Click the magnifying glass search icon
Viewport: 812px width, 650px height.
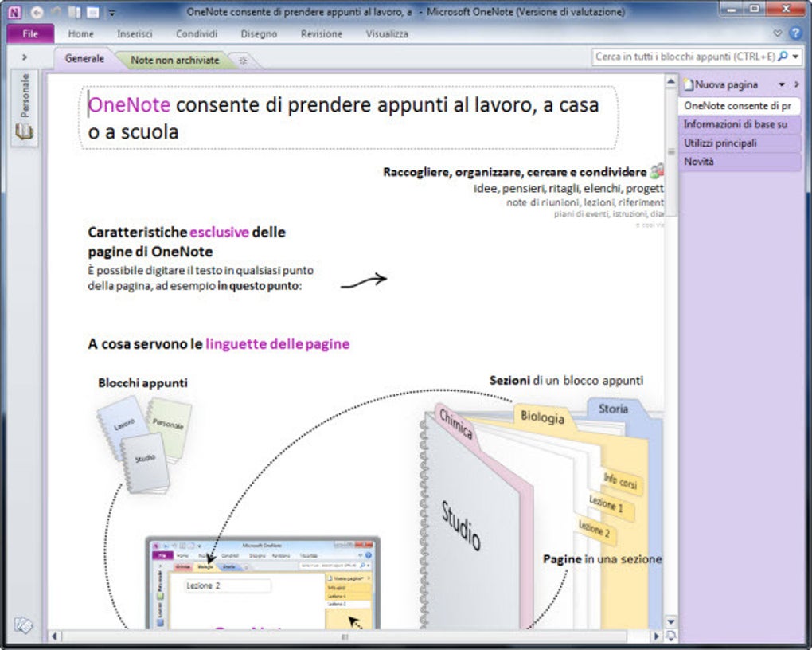point(783,56)
